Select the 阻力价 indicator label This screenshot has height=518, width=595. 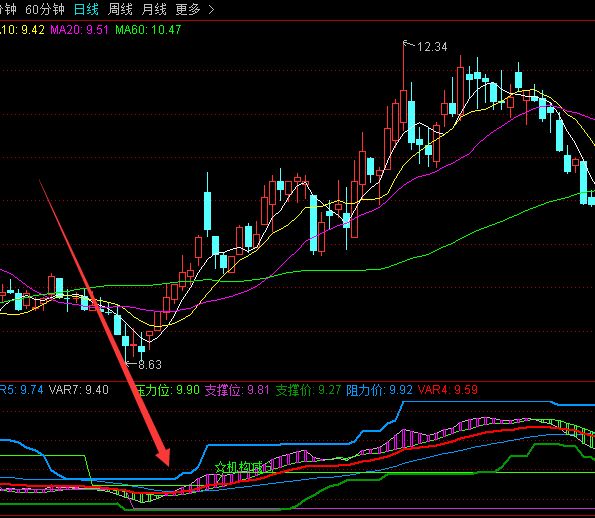[379, 390]
